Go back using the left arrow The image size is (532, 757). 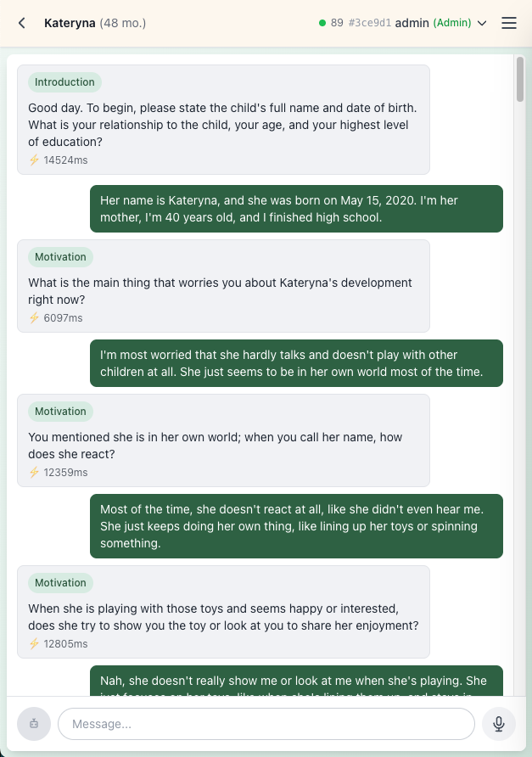(x=22, y=23)
